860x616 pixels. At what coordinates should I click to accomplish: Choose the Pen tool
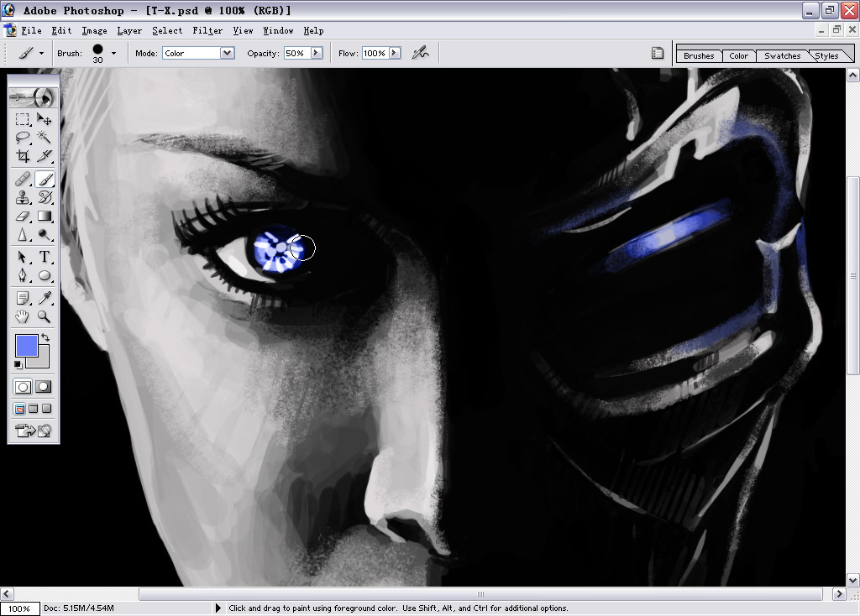point(23,275)
